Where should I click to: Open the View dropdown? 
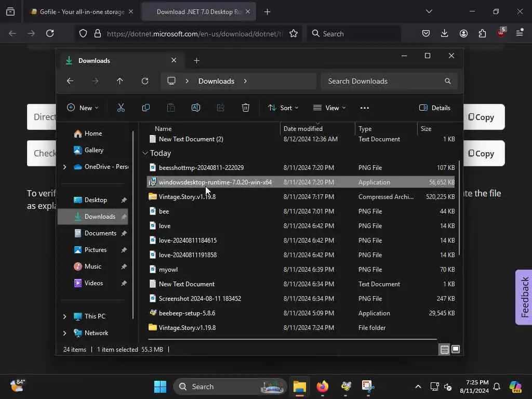329,108
